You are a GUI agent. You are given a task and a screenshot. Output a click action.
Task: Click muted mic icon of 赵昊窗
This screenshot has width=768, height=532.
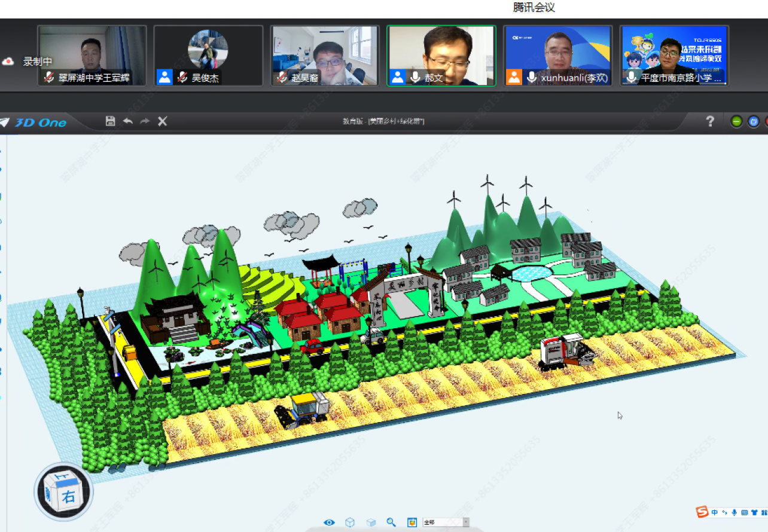tap(282, 78)
